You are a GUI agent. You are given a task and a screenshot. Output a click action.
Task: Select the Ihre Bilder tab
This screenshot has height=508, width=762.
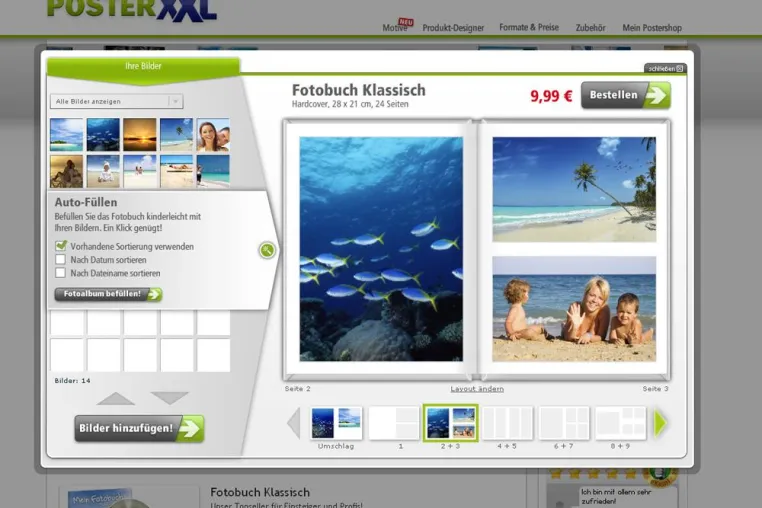pos(143,67)
